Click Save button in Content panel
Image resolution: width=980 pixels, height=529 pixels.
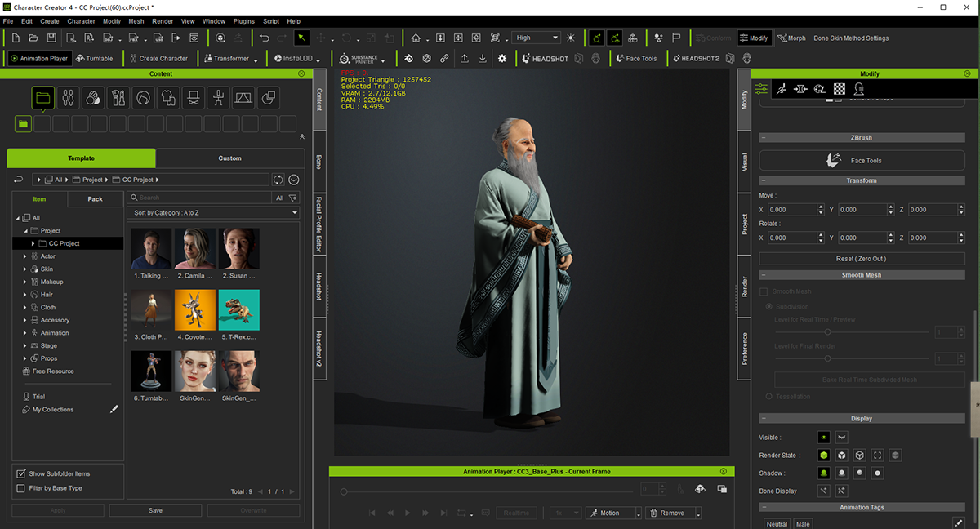[x=155, y=510]
